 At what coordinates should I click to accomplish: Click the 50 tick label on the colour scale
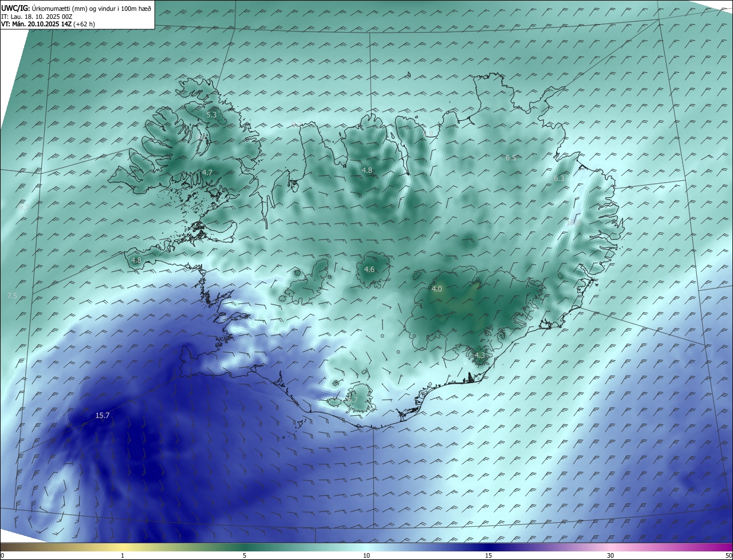[728, 555]
